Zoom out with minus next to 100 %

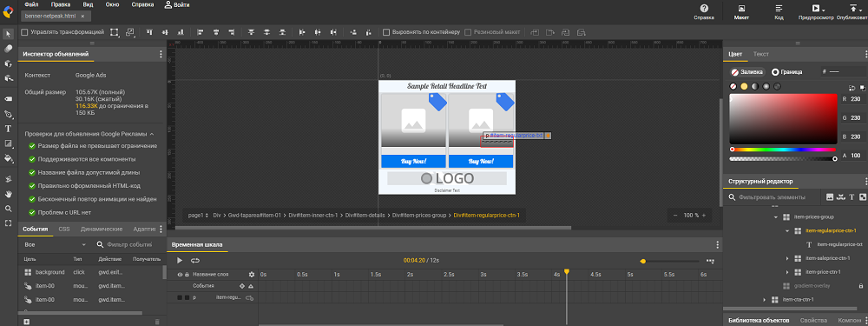[674, 215]
